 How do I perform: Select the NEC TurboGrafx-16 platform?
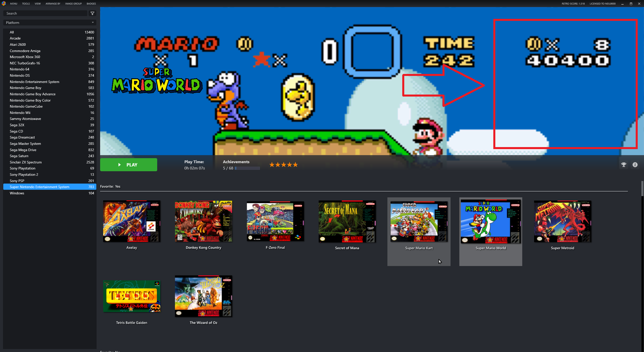pyautogui.click(x=50, y=63)
